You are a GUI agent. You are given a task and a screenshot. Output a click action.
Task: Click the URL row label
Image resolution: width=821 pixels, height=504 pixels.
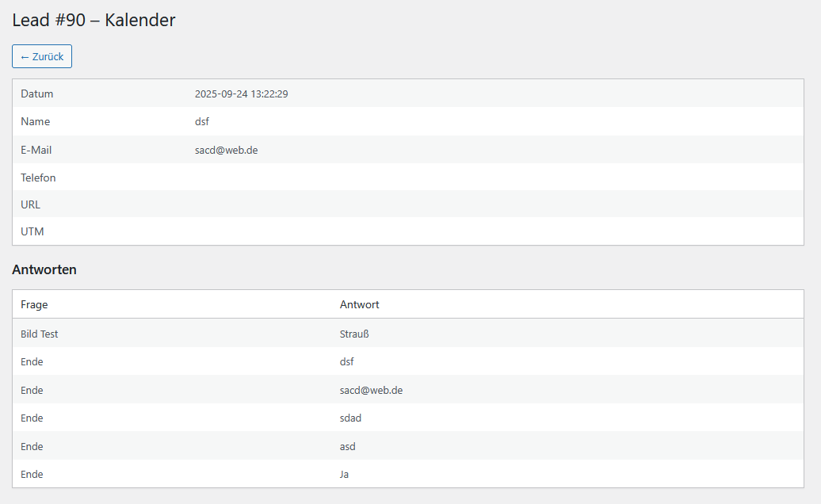coord(30,204)
